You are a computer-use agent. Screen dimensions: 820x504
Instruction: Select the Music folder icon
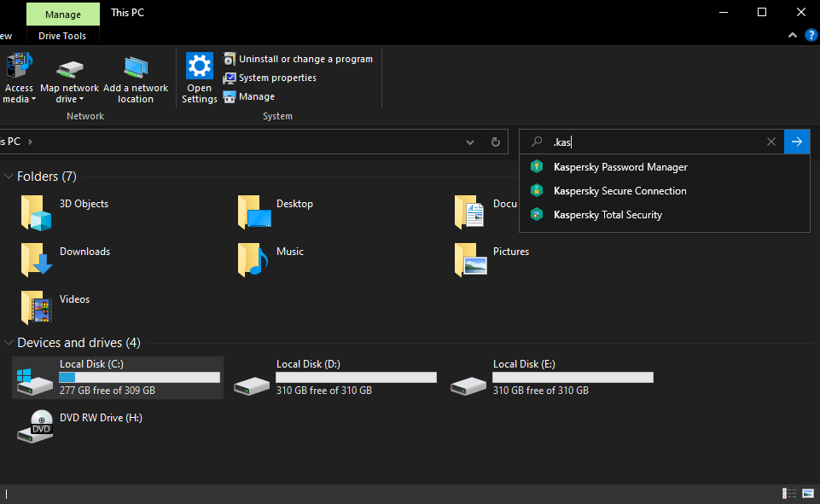pos(253,259)
